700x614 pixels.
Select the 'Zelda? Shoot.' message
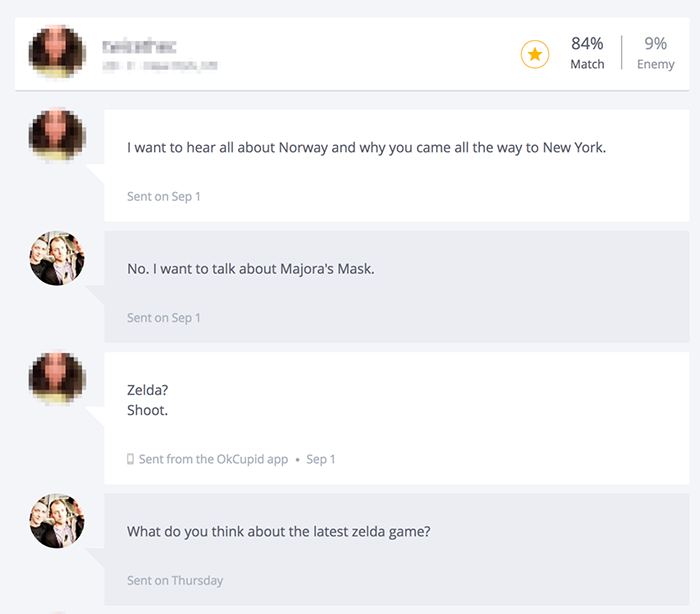point(148,400)
